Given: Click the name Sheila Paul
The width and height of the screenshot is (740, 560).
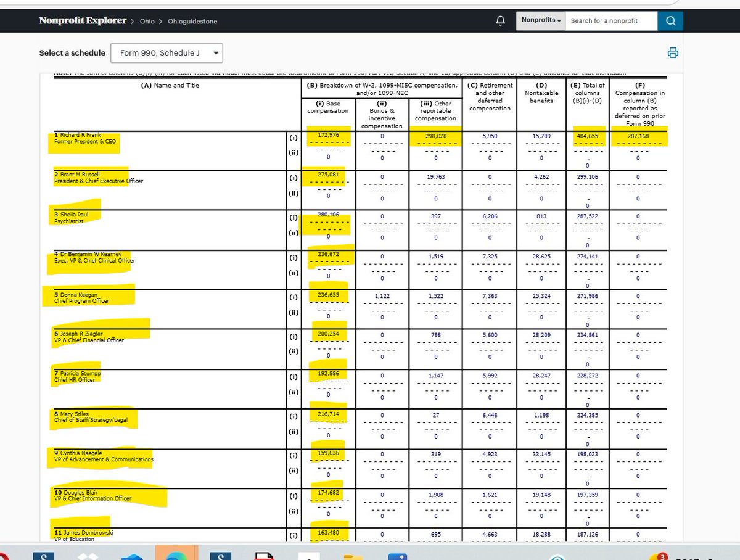Looking at the screenshot, I should (x=73, y=215).
